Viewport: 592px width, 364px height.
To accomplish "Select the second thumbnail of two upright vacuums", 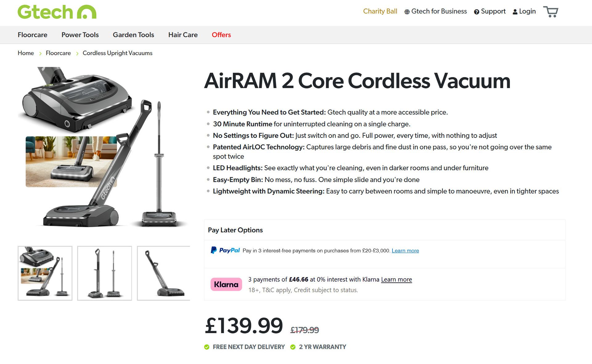I will [105, 273].
